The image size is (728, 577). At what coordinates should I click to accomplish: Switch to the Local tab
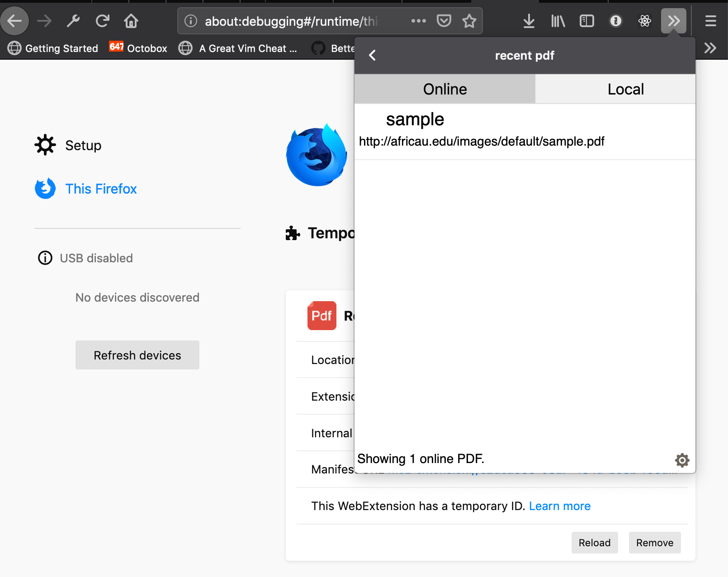pos(615,89)
